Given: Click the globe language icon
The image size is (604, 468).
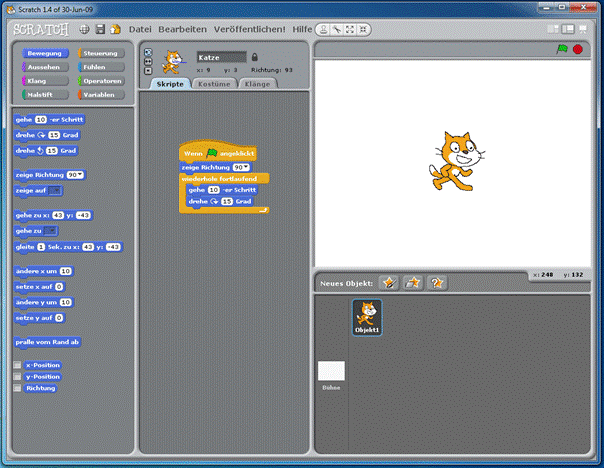Looking at the screenshot, I should [84, 29].
